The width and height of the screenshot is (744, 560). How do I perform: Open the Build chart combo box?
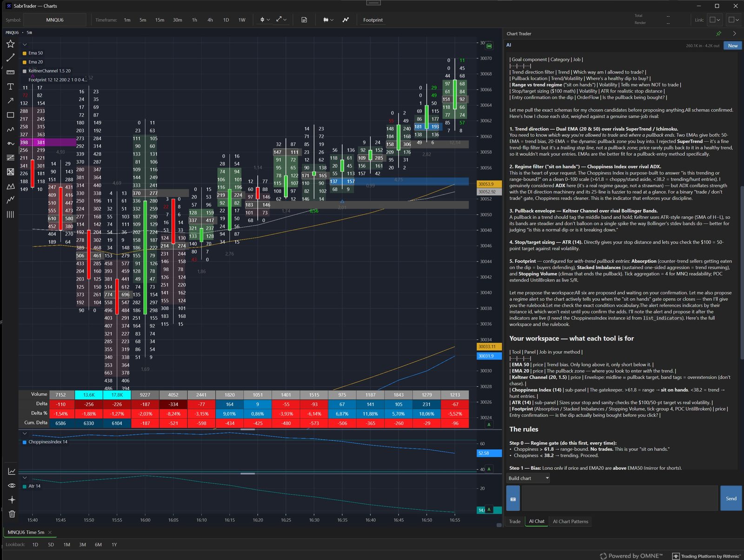(x=528, y=478)
